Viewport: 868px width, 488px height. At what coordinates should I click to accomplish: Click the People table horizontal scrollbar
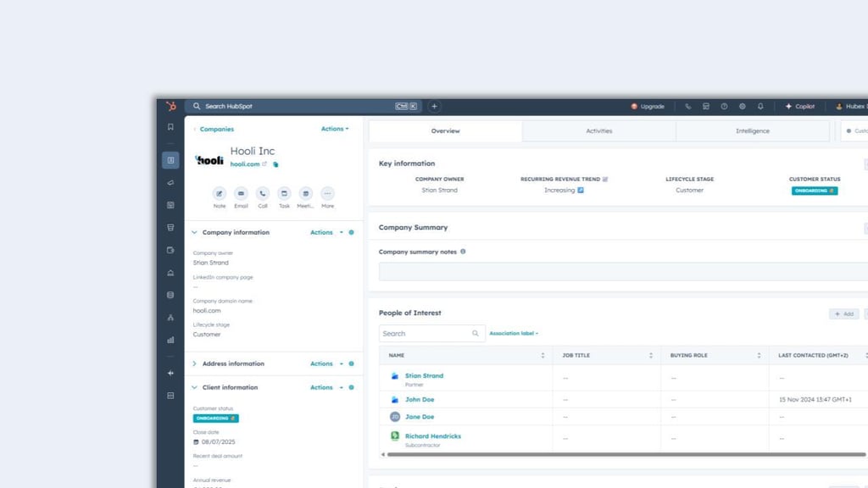(626, 454)
